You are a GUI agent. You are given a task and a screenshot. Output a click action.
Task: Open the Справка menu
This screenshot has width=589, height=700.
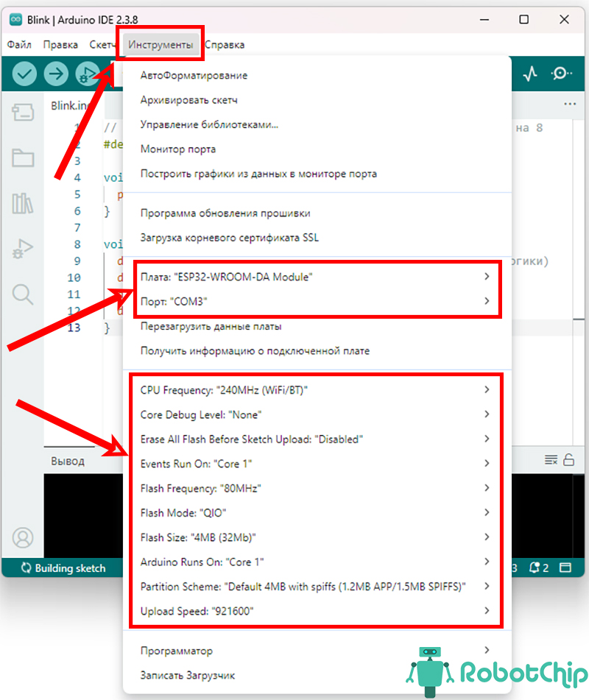(225, 45)
